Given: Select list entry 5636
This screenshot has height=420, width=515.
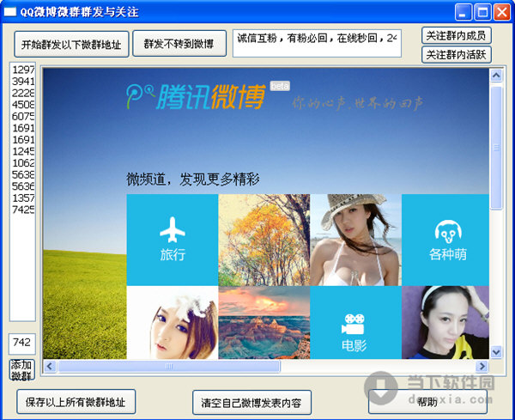Looking at the screenshot, I should 23,186.
